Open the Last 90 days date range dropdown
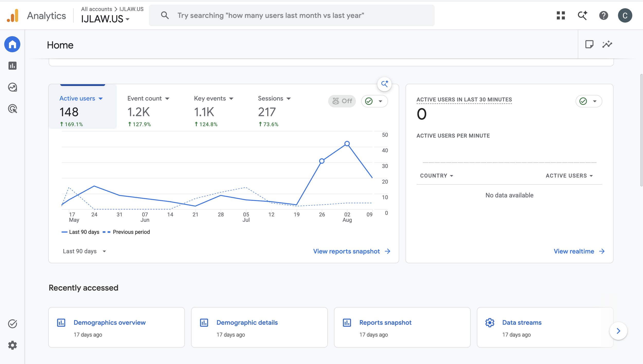Image resolution: width=643 pixels, height=364 pixels. (x=84, y=251)
